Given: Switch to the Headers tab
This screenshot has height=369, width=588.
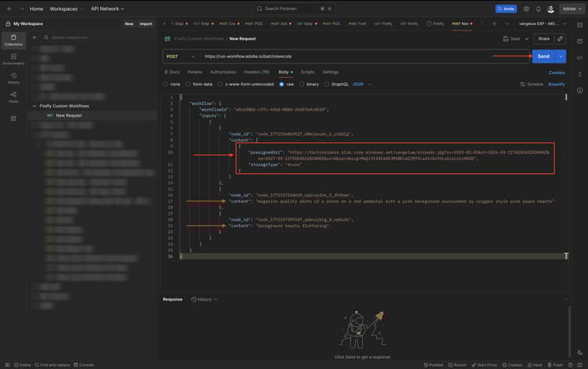Looking at the screenshot, I should click(x=256, y=71).
